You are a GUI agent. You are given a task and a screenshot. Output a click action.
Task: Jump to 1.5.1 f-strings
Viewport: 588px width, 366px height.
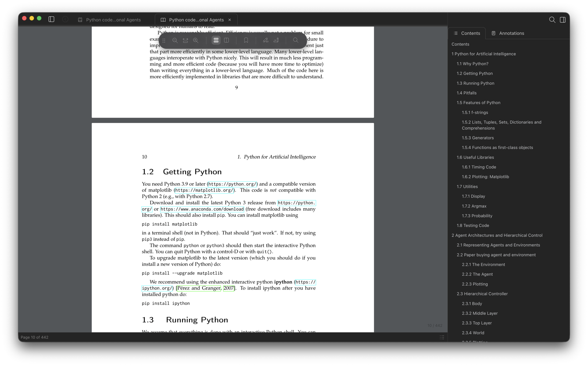(x=475, y=113)
